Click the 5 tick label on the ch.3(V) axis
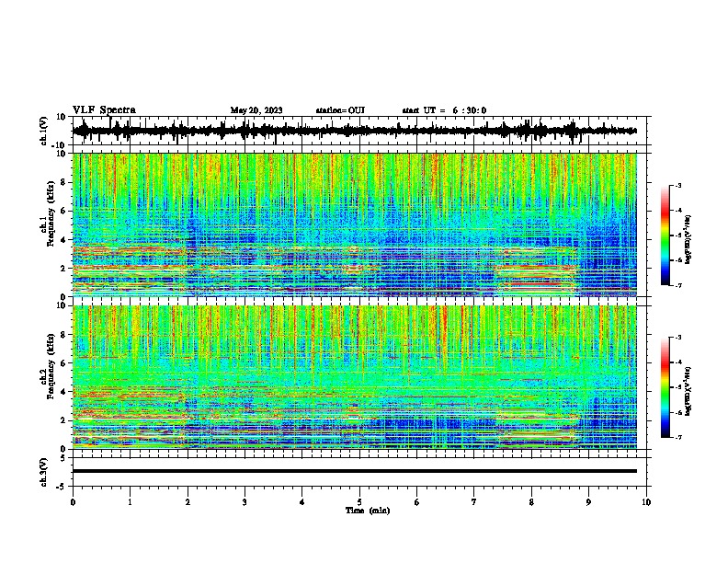This screenshot has height=563, width=728. pyautogui.click(x=64, y=457)
